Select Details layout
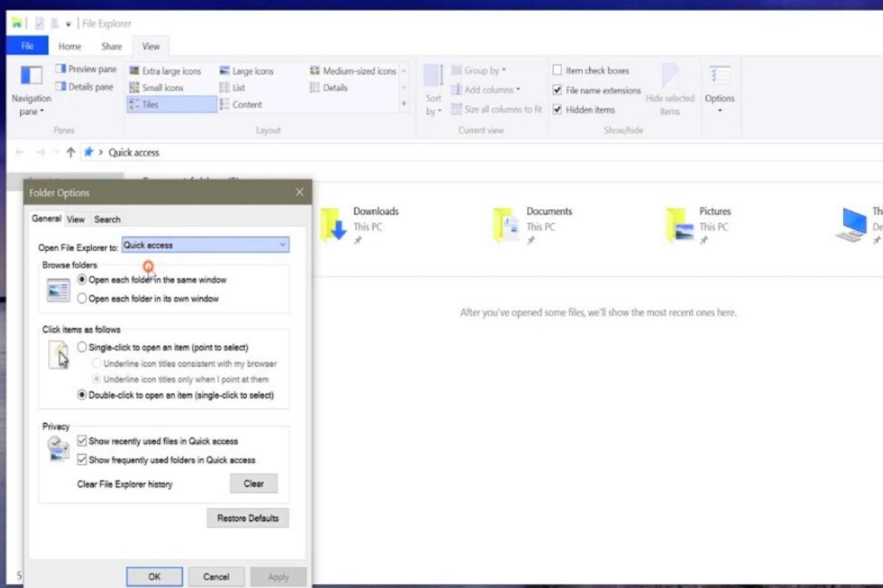 (328, 88)
